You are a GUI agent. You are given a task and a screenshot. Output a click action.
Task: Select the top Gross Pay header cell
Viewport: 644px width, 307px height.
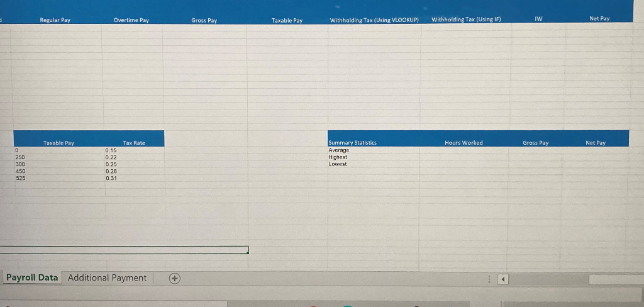(x=204, y=20)
